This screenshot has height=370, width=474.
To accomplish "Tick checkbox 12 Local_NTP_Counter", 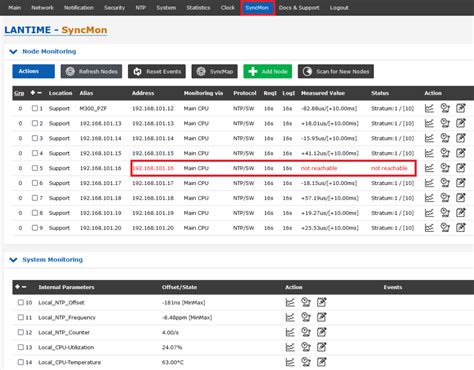I will click(x=21, y=332).
